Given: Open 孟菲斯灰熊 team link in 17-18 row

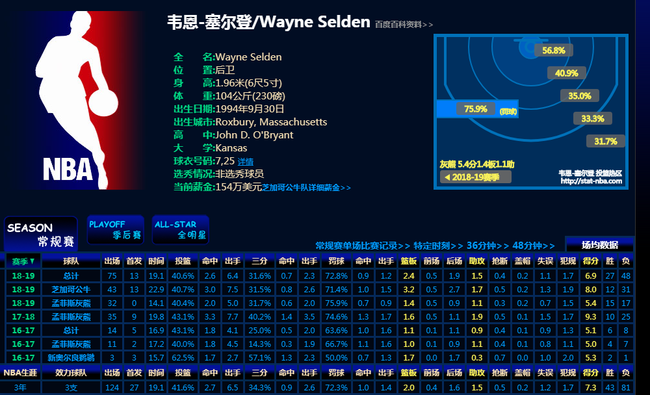Looking at the screenshot, I should 71,317.
